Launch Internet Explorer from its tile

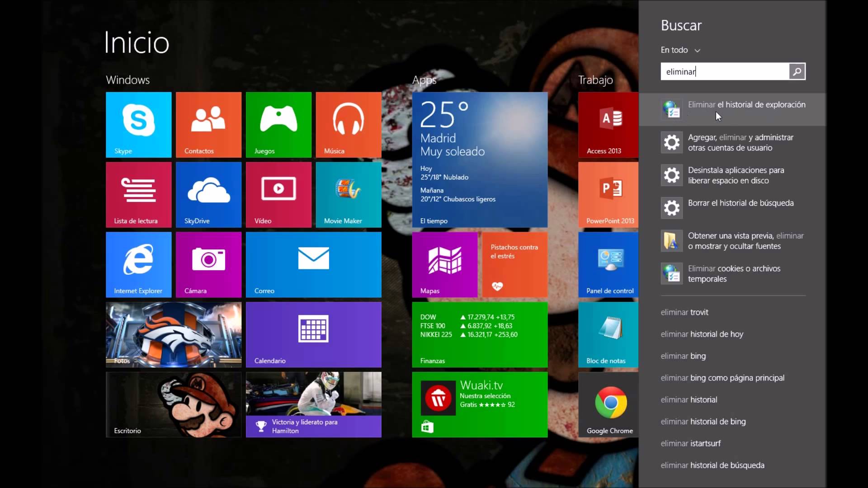138,264
